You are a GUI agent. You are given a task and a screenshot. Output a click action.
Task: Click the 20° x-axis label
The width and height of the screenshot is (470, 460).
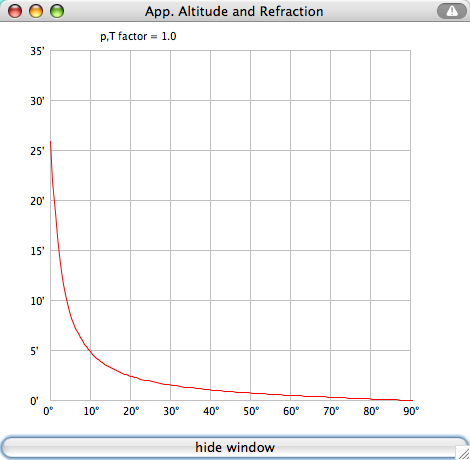131,411
